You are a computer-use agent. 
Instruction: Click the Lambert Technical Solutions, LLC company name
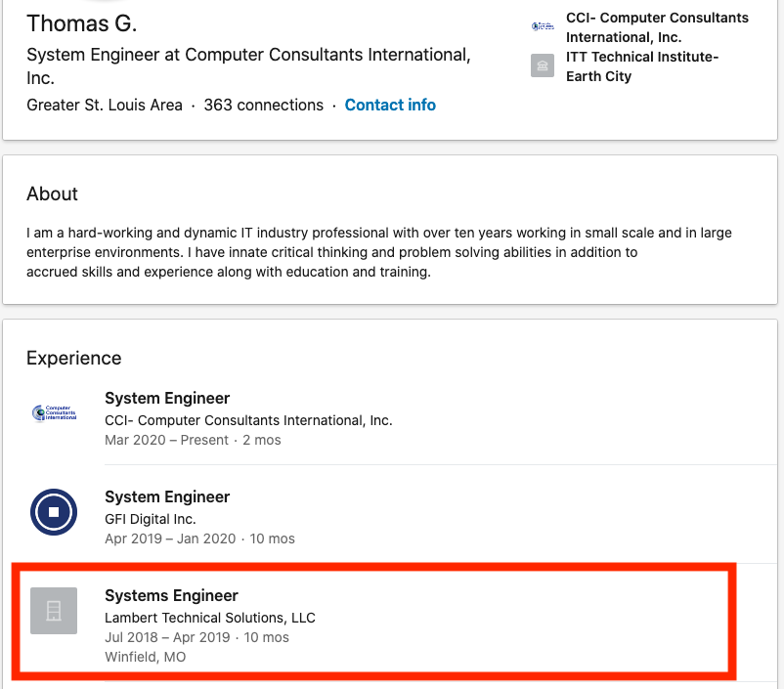tap(210, 618)
